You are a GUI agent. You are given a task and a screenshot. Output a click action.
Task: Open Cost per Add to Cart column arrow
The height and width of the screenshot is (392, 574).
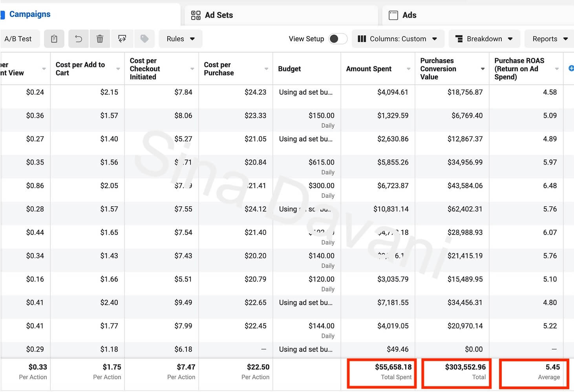click(x=118, y=69)
